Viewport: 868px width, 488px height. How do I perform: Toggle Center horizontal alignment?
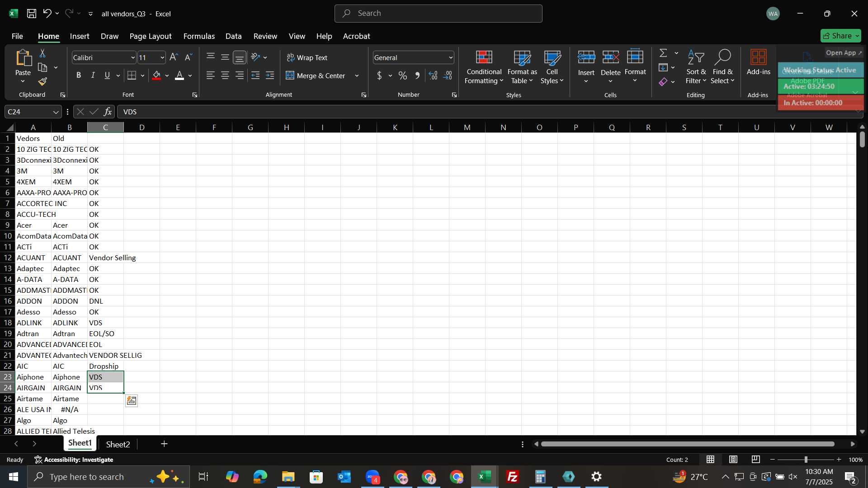click(x=225, y=75)
